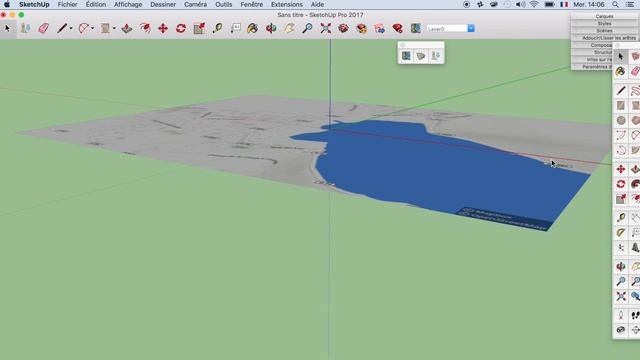Pick Paint Bucket in right tool palette
Screen dimensions: 640x360
coord(621,71)
